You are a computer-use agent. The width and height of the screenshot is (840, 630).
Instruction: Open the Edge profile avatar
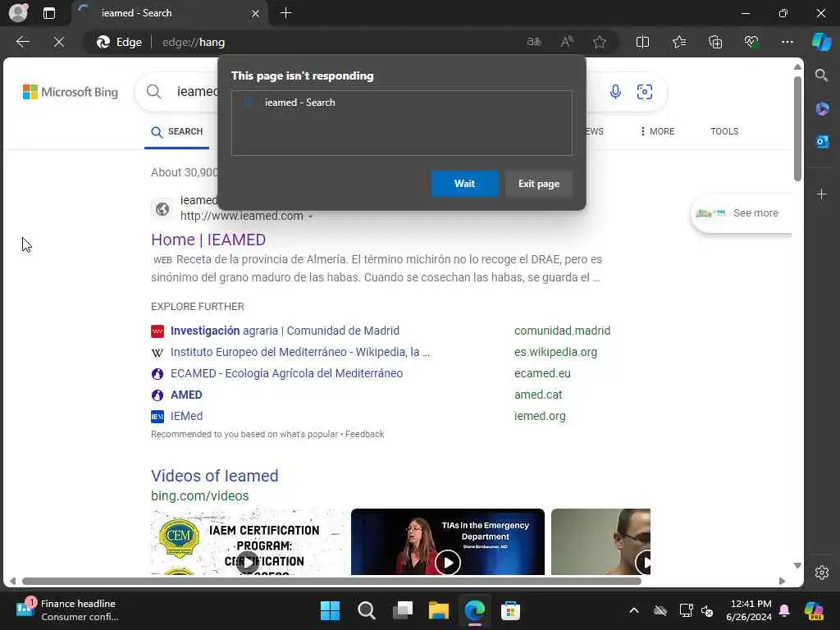coord(18,13)
